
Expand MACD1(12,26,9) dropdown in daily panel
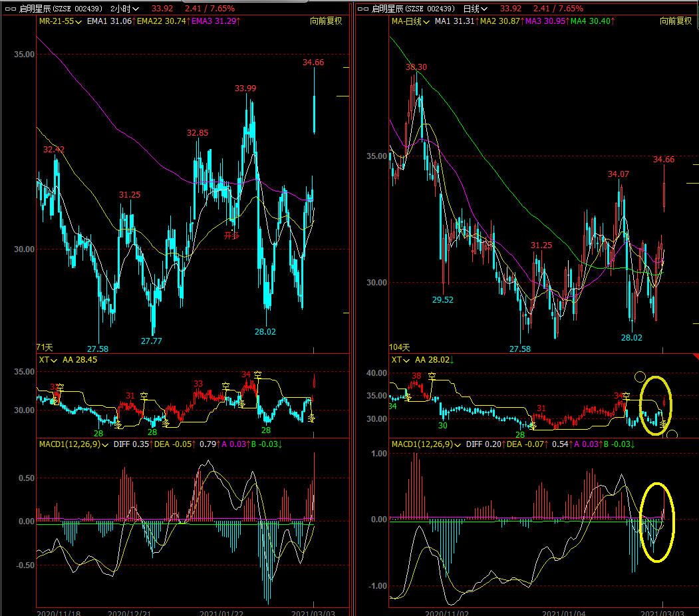pyautogui.click(x=426, y=444)
